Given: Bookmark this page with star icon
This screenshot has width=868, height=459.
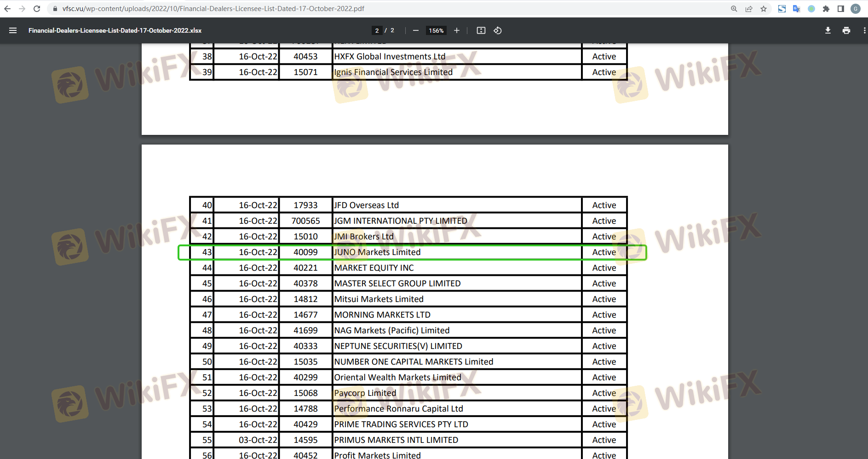Looking at the screenshot, I should (764, 9).
